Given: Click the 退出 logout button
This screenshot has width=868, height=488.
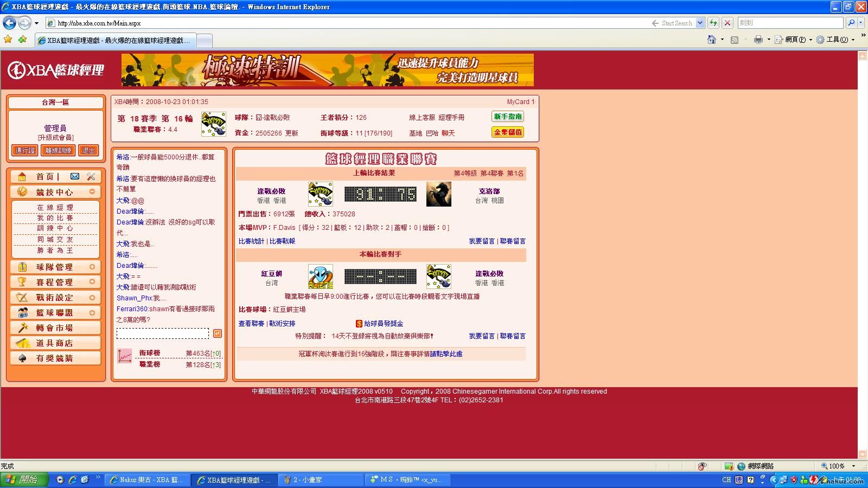Looking at the screenshot, I should [88, 150].
